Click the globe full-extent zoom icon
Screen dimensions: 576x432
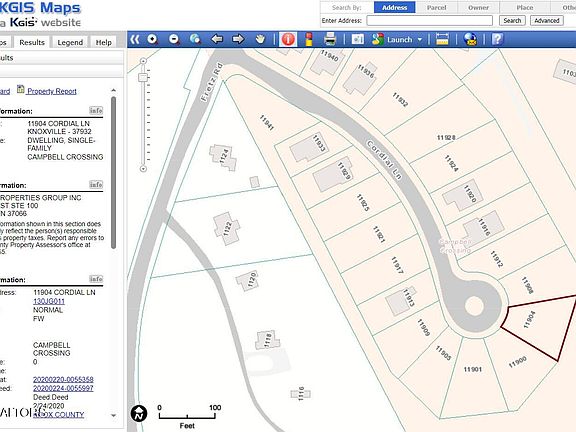(195, 39)
